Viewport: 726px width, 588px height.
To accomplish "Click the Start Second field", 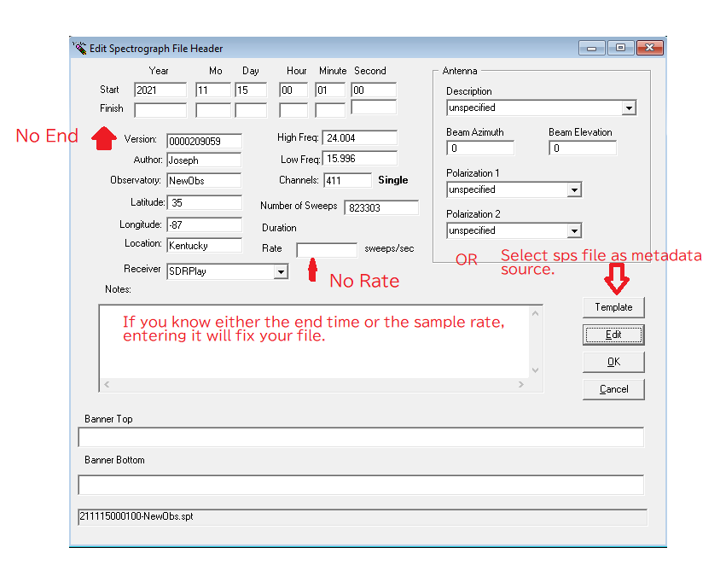I will click(x=374, y=90).
